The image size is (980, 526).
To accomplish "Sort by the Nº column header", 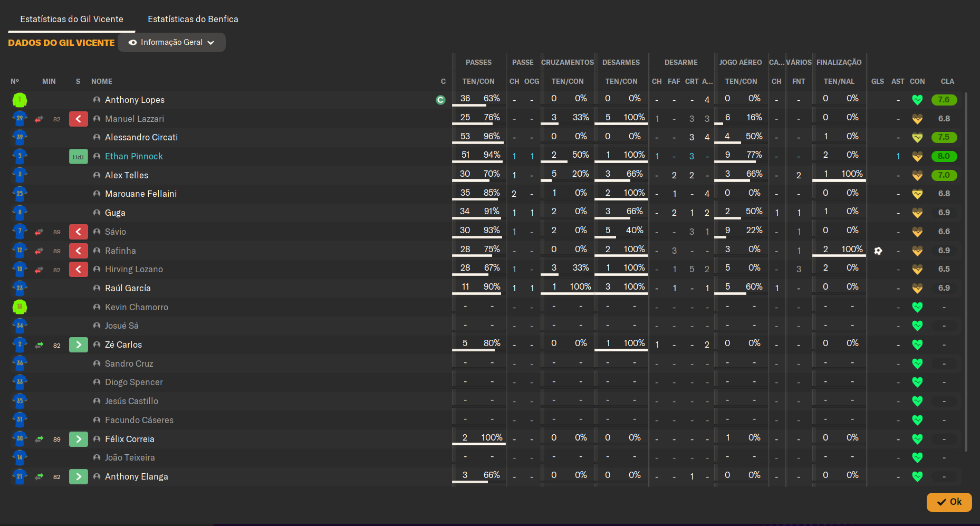I will [15, 81].
